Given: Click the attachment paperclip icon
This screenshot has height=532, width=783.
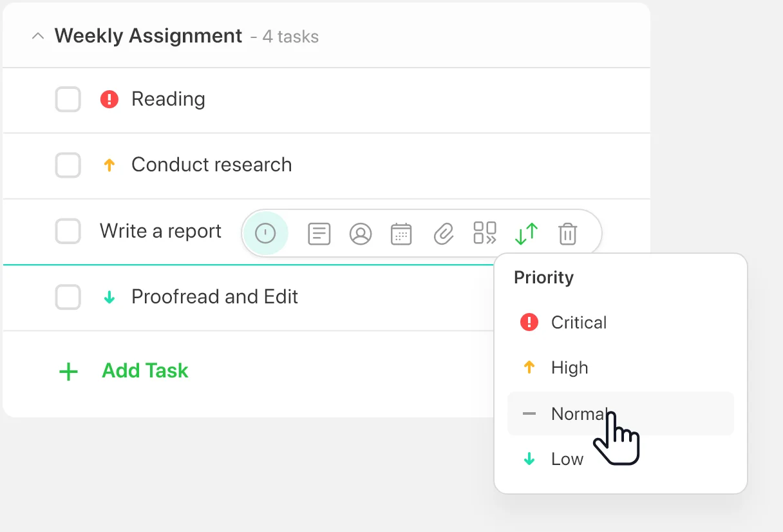Looking at the screenshot, I should click(444, 233).
